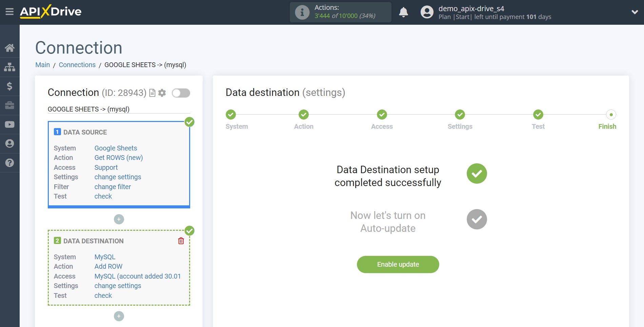Delete the Data Destination block

coord(181,241)
